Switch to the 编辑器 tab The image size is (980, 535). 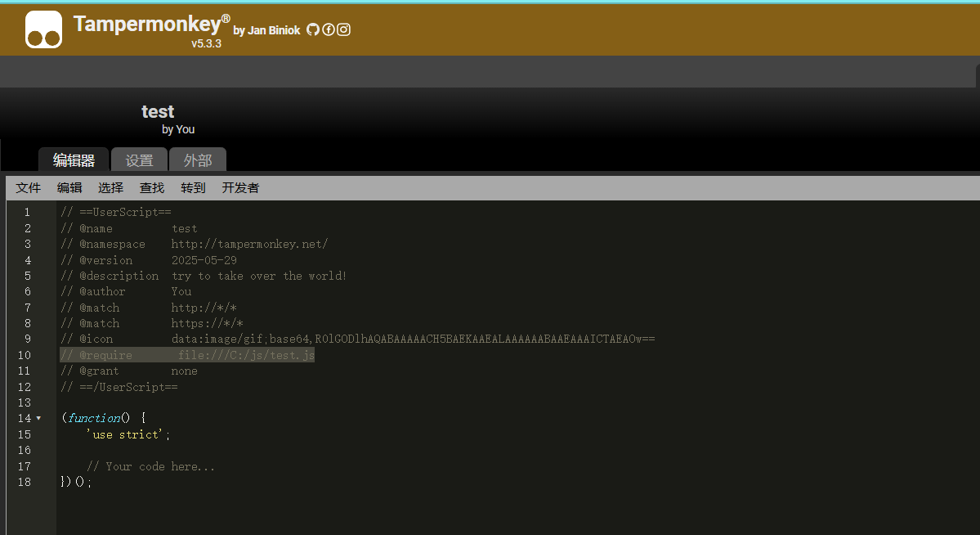coord(74,160)
